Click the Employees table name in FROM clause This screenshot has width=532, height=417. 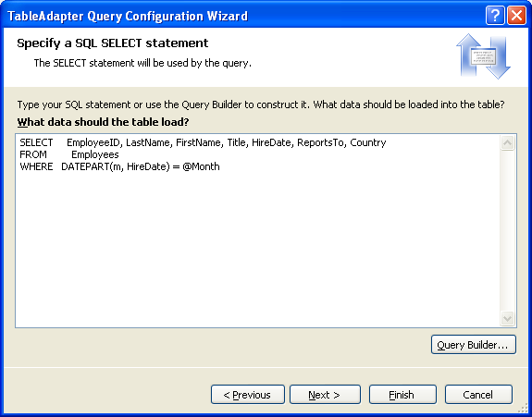(95, 154)
